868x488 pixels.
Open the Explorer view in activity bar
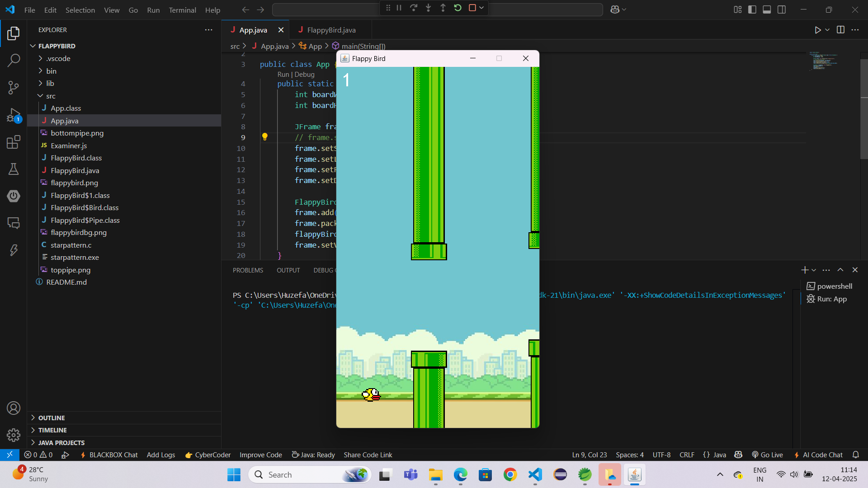(x=14, y=33)
